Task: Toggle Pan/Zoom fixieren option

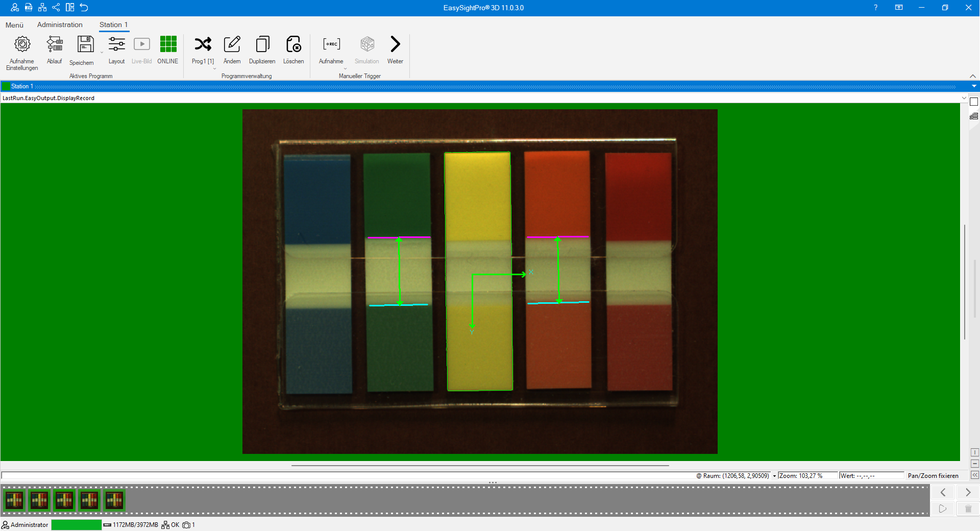Action: (x=933, y=476)
